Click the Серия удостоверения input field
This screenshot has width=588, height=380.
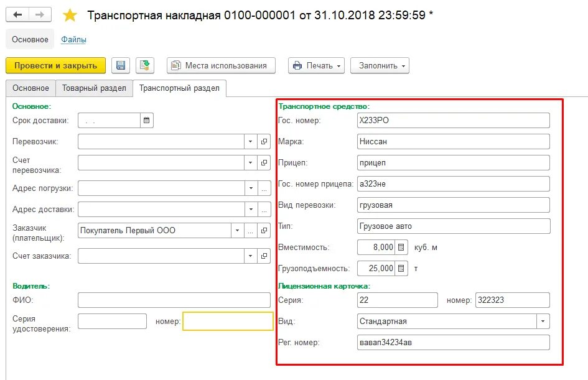click(112, 321)
